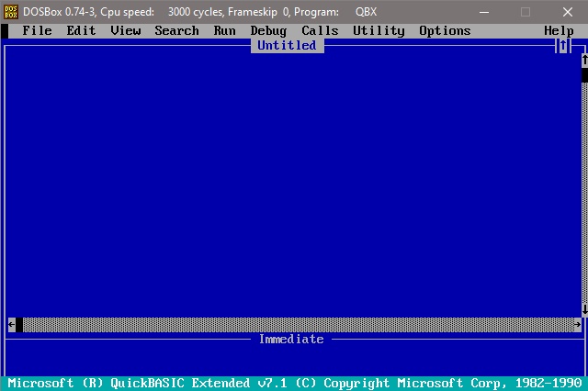Click the maximize arrow of the Untitled window
This screenshot has height=391, width=588.
pos(563,46)
